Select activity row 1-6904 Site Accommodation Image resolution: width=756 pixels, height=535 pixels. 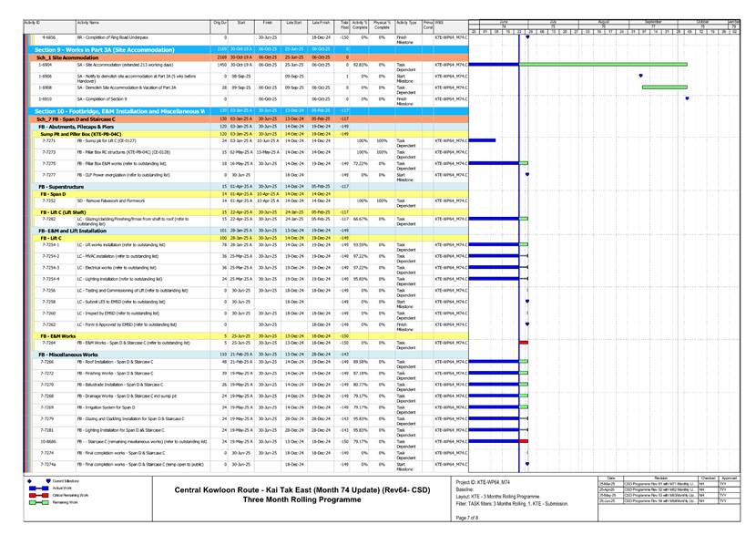coord(118,66)
